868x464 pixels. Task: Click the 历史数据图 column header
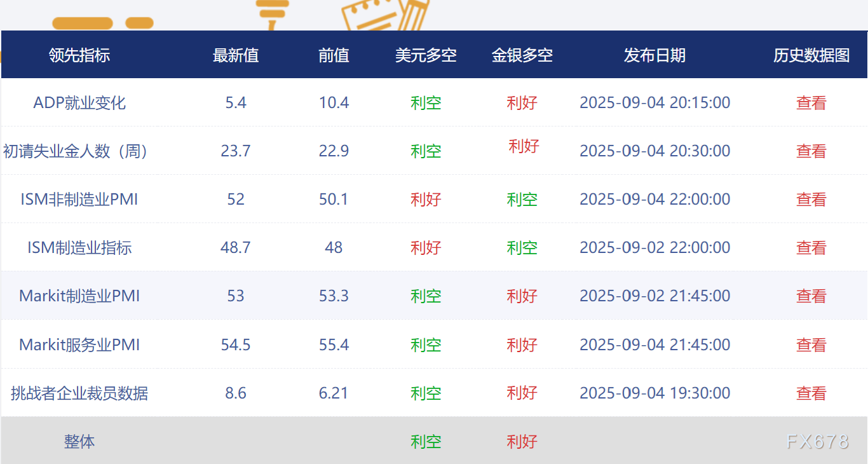[x=811, y=55]
